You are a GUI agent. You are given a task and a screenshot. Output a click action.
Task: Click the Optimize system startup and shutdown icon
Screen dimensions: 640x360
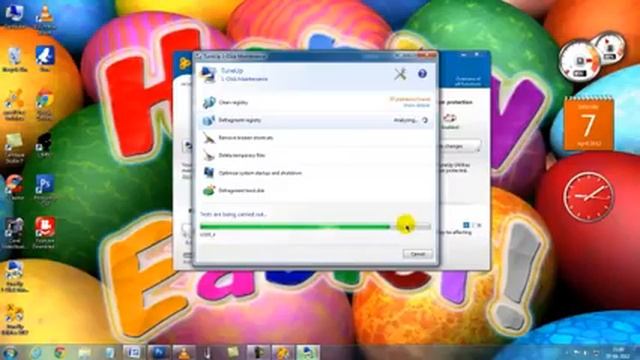click(209, 173)
